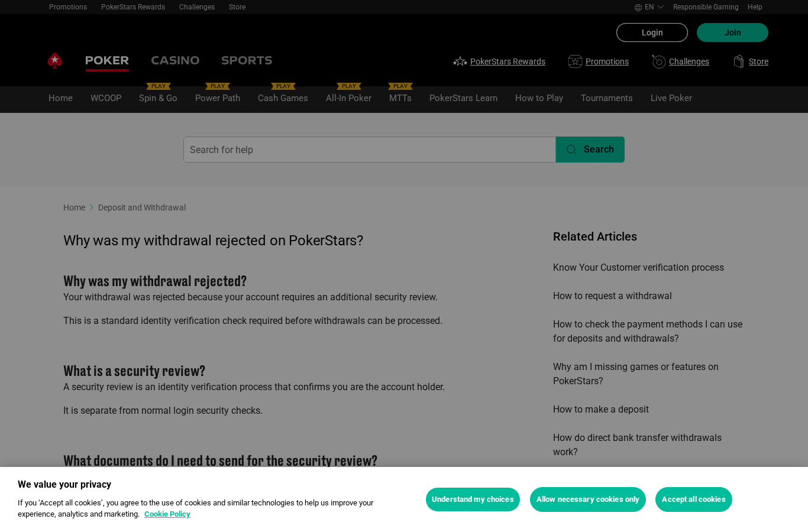Screen dimensions: 808x532
Task: Open the Live Poker menu item
Action: 671,98
